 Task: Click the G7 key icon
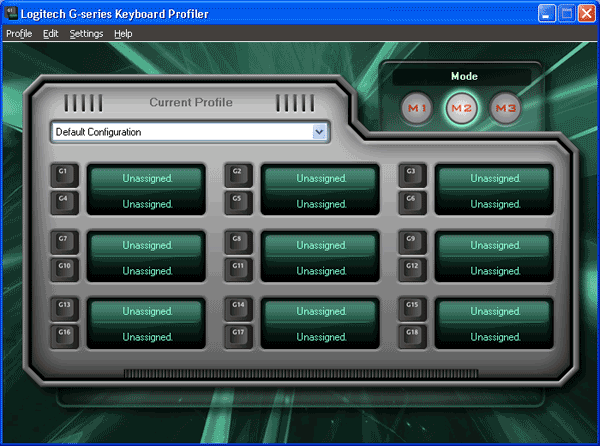point(65,242)
